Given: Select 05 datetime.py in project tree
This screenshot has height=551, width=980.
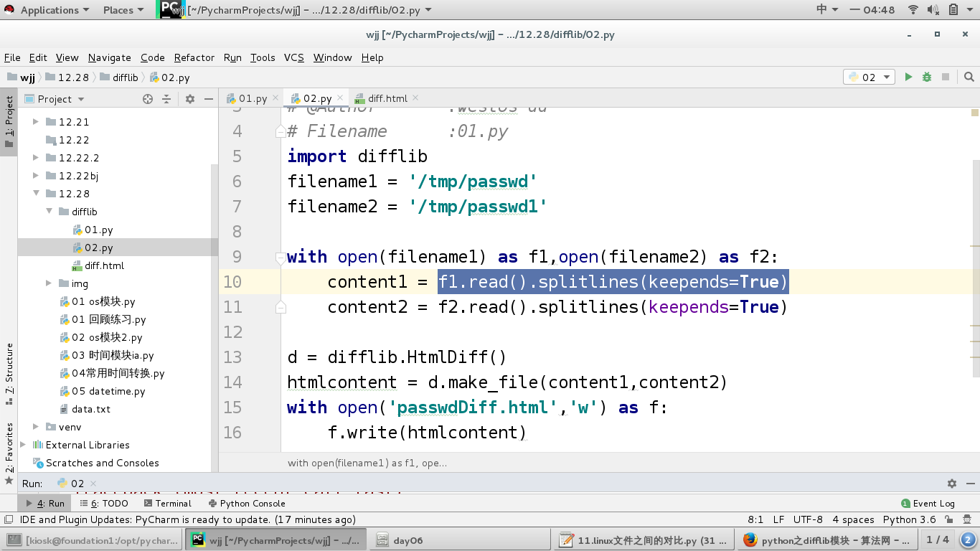Looking at the screenshot, I should click(108, 391).
